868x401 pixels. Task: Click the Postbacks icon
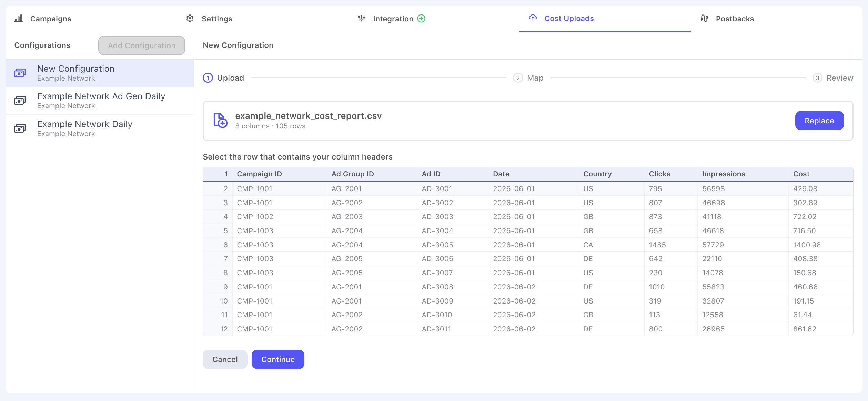coord(704,18)
